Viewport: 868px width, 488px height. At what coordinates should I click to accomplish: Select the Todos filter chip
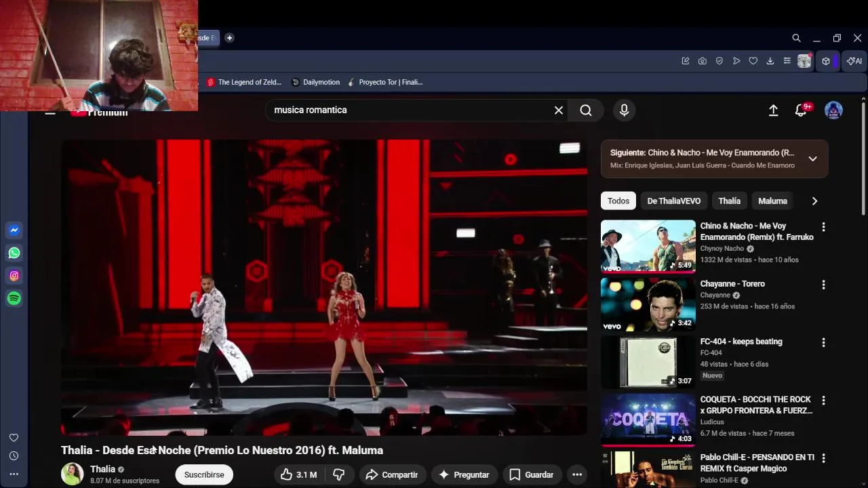tap(618, 201)
